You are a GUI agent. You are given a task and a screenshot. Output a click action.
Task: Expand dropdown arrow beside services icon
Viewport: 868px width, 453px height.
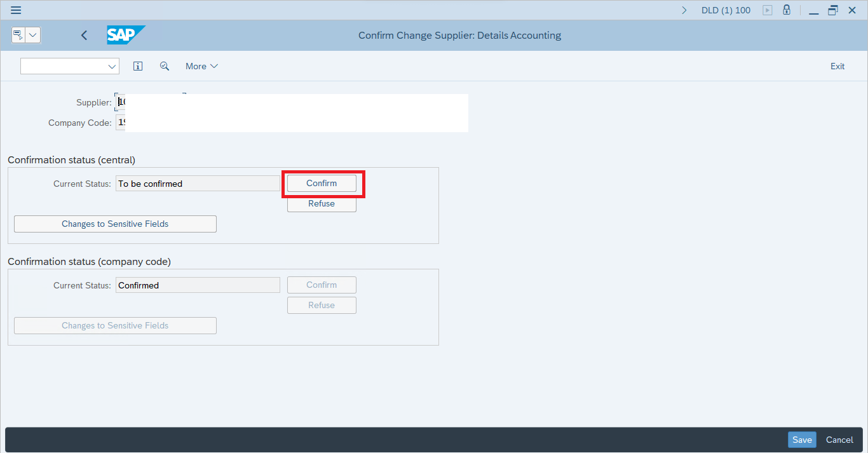(x=33, y=35)
